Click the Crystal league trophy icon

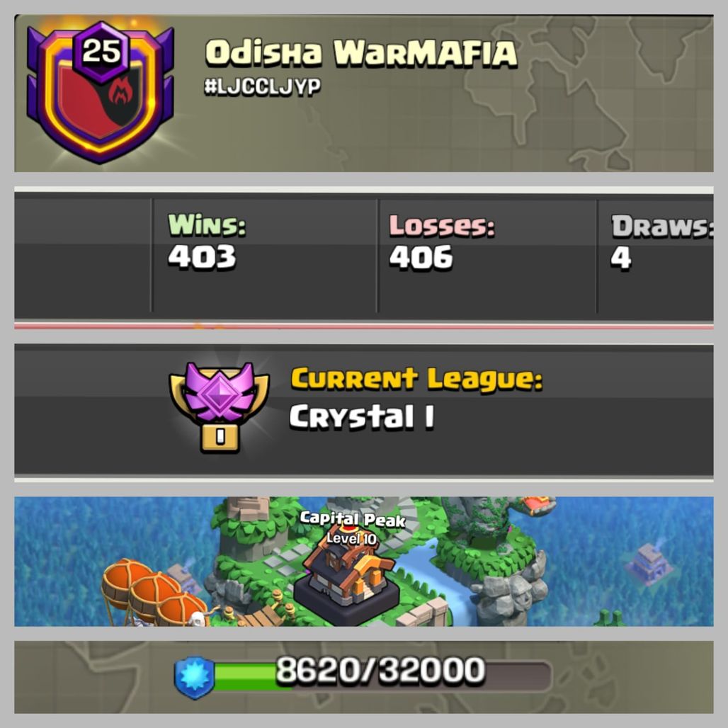click(219, 407)
